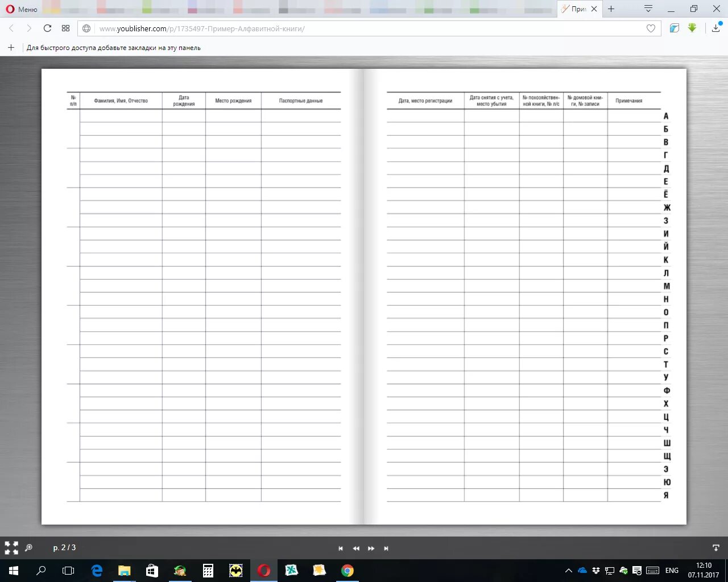Show hidden system tray icons

pos(568,571)
